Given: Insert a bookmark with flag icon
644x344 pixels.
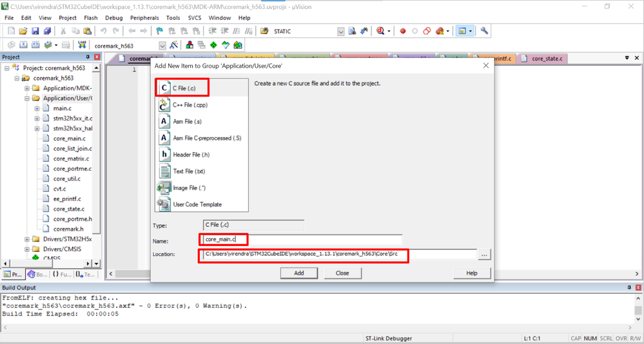Looking at the screenshot, I should point(160,31).
